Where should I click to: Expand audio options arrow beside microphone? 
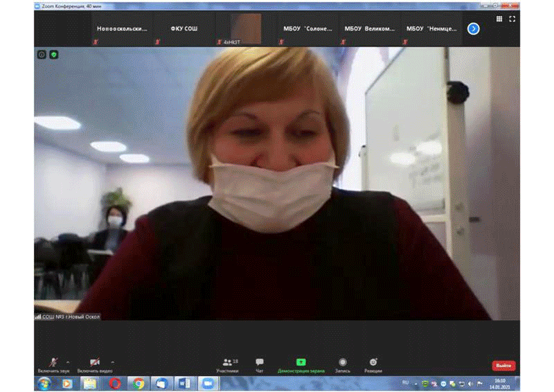68,362
